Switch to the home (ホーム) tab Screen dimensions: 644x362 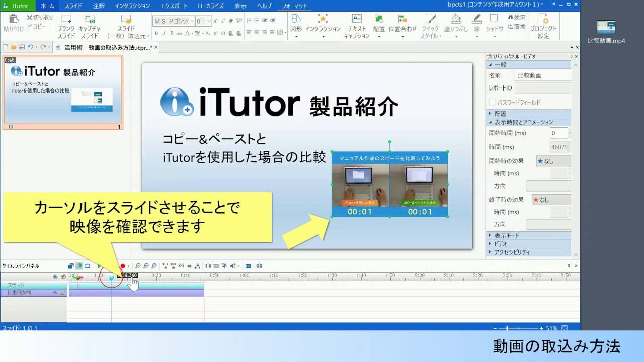47,6
